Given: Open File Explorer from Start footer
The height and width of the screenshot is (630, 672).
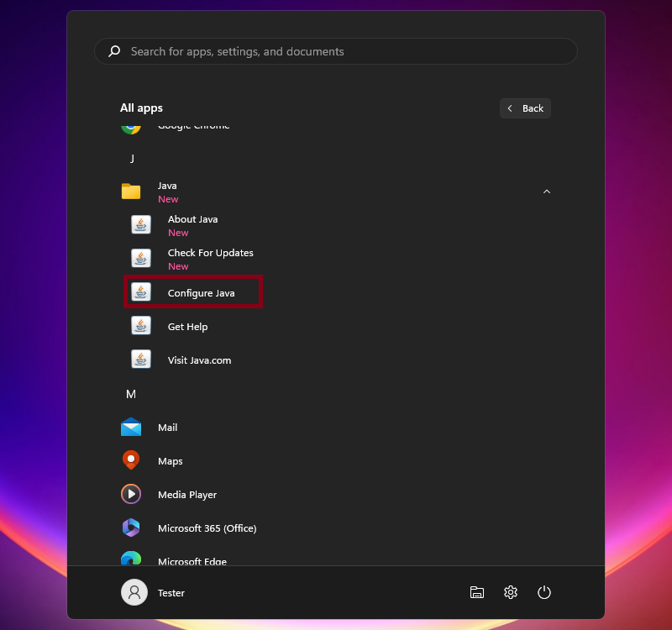Looking at the screenshot, I should click(477, 593).
